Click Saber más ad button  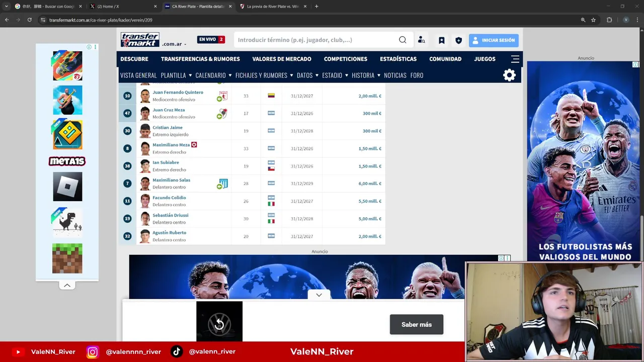[417, 325]
